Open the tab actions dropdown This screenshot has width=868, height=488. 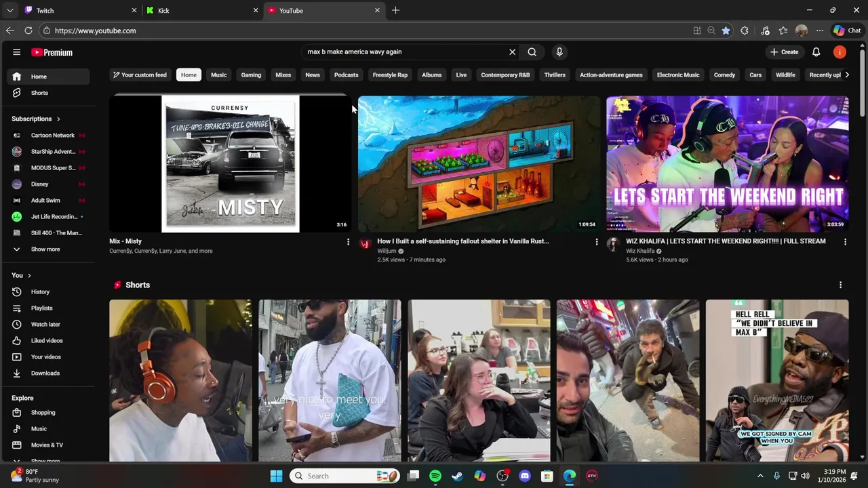(x=9, y=10)
